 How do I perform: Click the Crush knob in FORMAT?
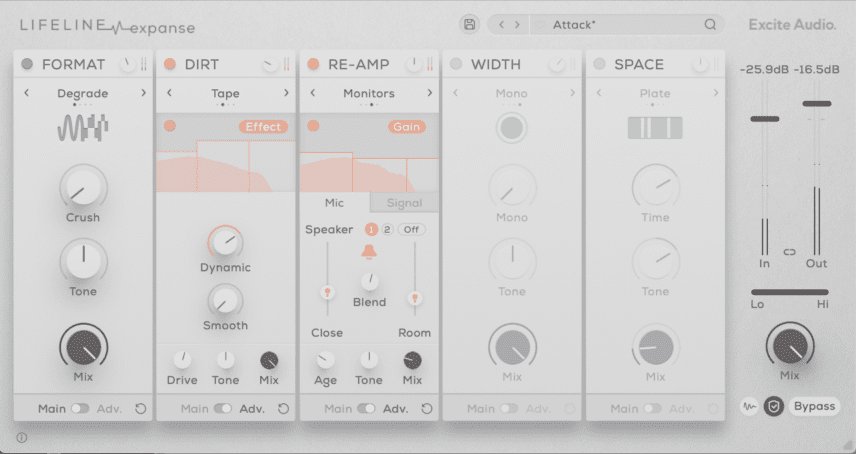click(x=83, y=187)
